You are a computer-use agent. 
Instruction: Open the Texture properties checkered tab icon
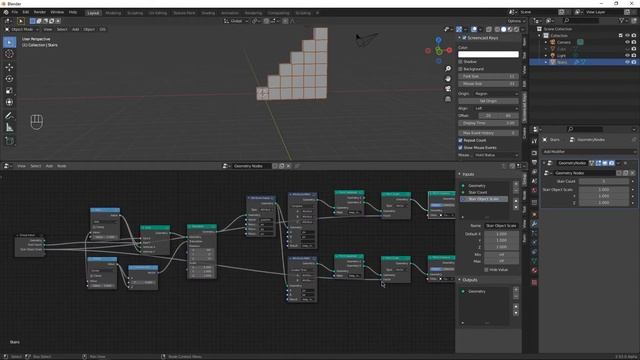click(534, 282)
